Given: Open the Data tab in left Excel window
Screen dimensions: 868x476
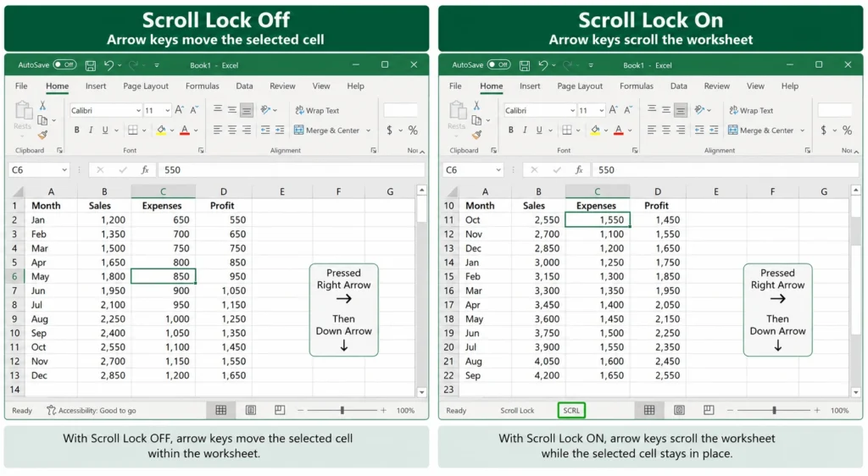Looking at the screenshot, I should pyautogui.click(x=244, y=86).
